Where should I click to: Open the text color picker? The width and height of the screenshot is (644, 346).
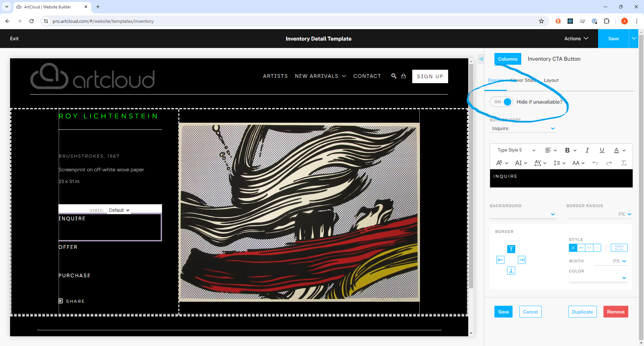619,150
